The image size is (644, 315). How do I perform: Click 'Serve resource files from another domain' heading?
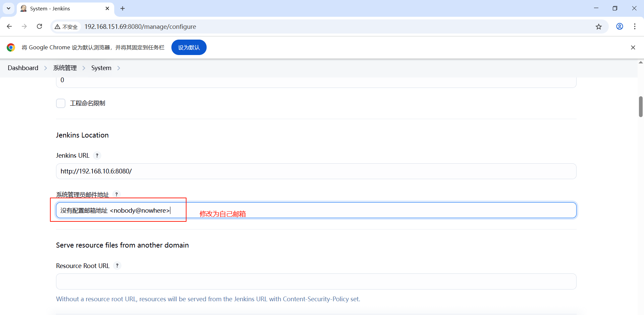point(122,245)
